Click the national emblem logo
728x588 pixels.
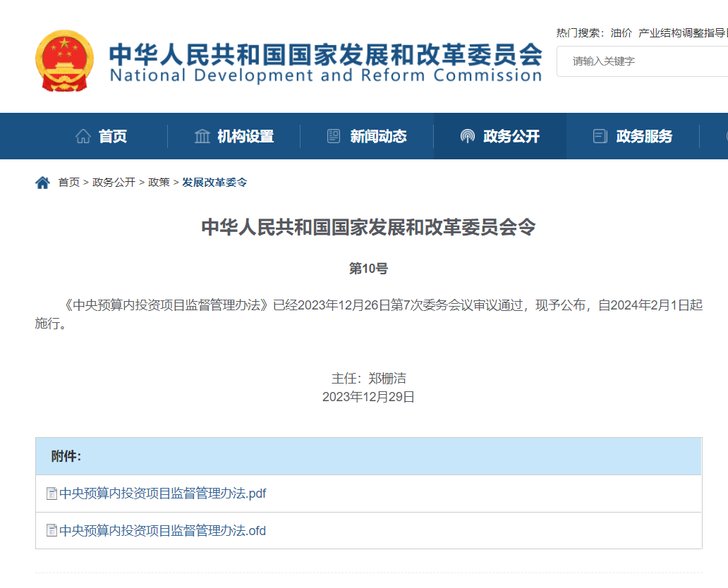[64, 61]
